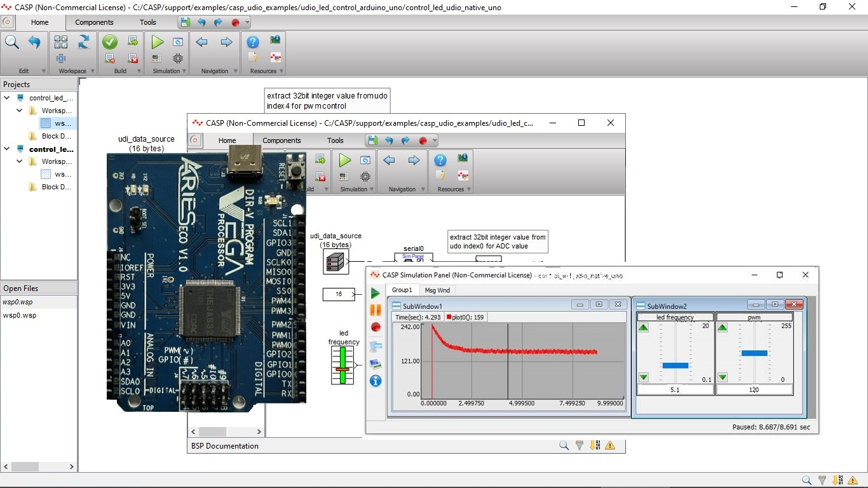Start simulation with main window green play icon
The width and height of the screenshot is (868, 488).
coord(157,42)
